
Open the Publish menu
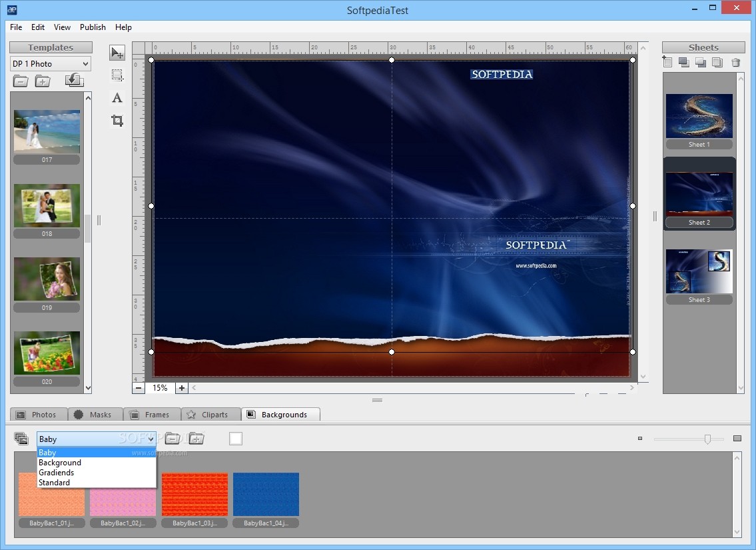click(93, 27)
